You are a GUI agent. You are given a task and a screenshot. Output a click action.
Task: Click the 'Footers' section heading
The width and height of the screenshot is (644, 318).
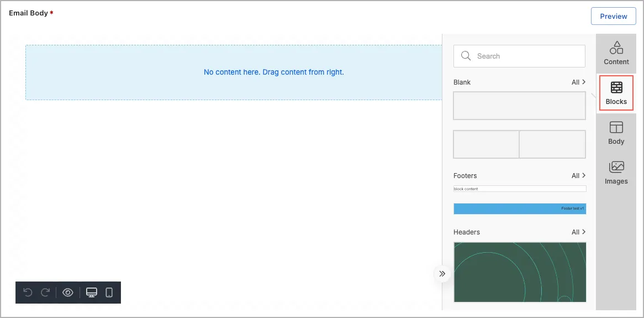(x=465, y=175)
